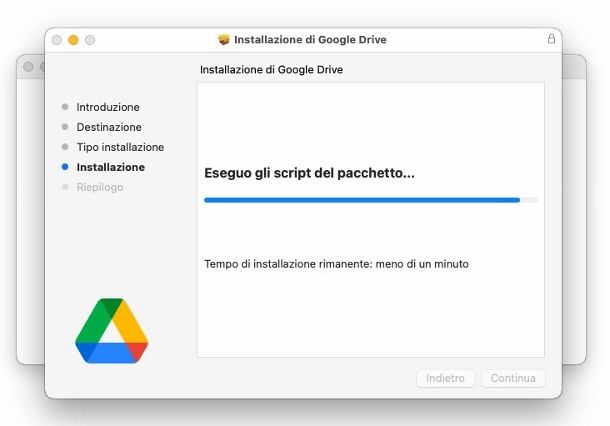Viewport: 610px width, 426px height.
Task: Select the active Installazione step label
Action: pos(110,167)
